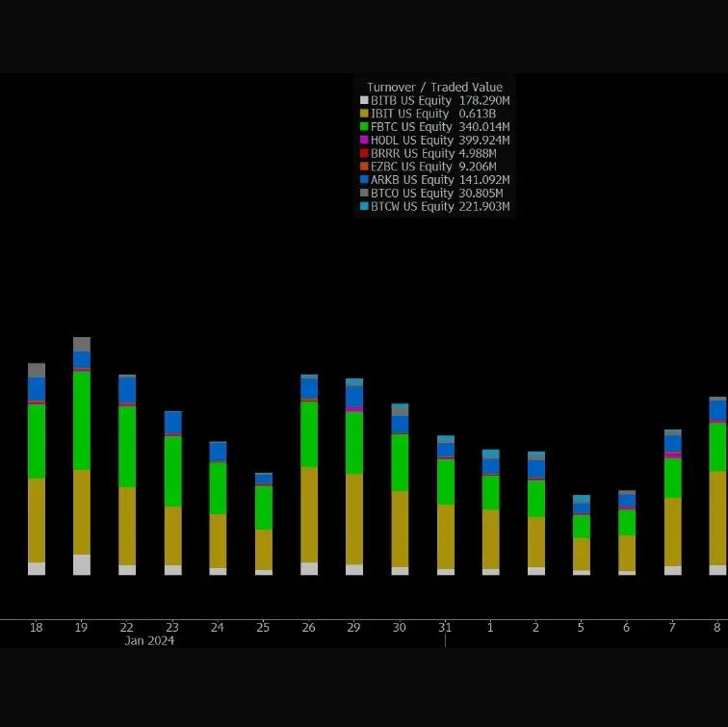Click the gold IBIT segment of the 5 bar
Image resolution: width=728 pixels, height=727 pixels.
582,555
